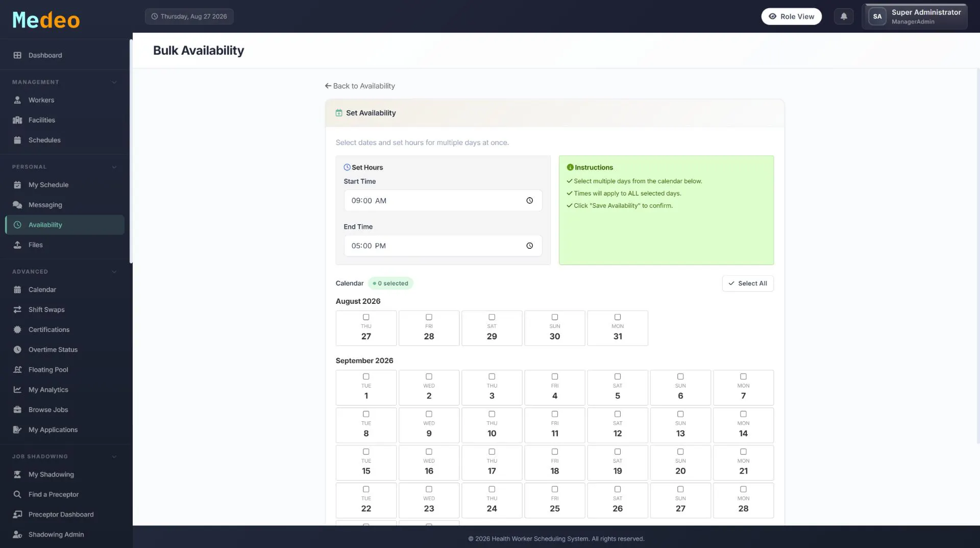
Task: Click the Availability clock icon in sidebar
Action: click(x=17, y=225)
